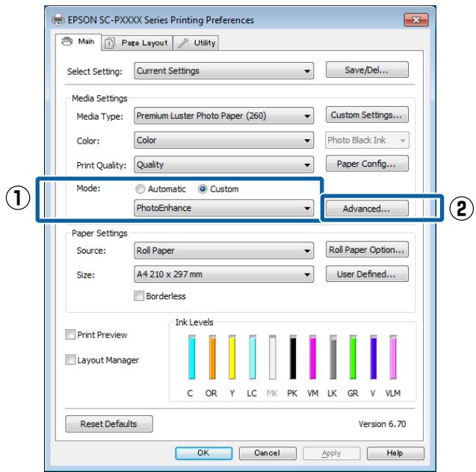Click the User Defined... button
This screenshot has height=472, width=476.
pyautogui.click(x=367, y=274)
